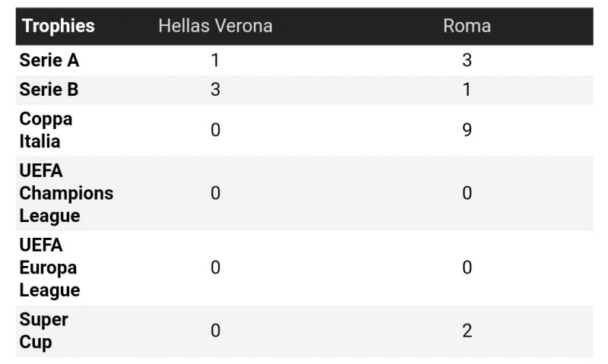Image resolution: width=608 pixels, height=364 pixels.
Task: Click Roma's Coppa Italia count of 9
Action: tap(467, 130)
